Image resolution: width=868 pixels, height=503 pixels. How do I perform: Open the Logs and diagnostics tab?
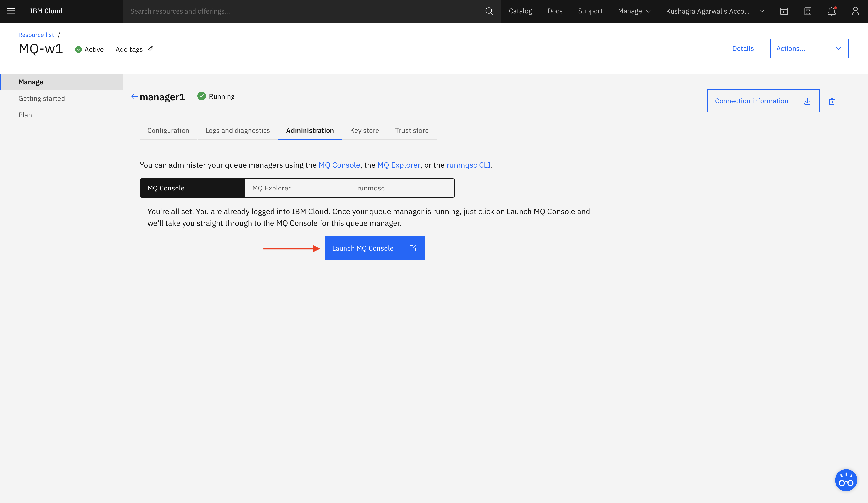point(237,131)
